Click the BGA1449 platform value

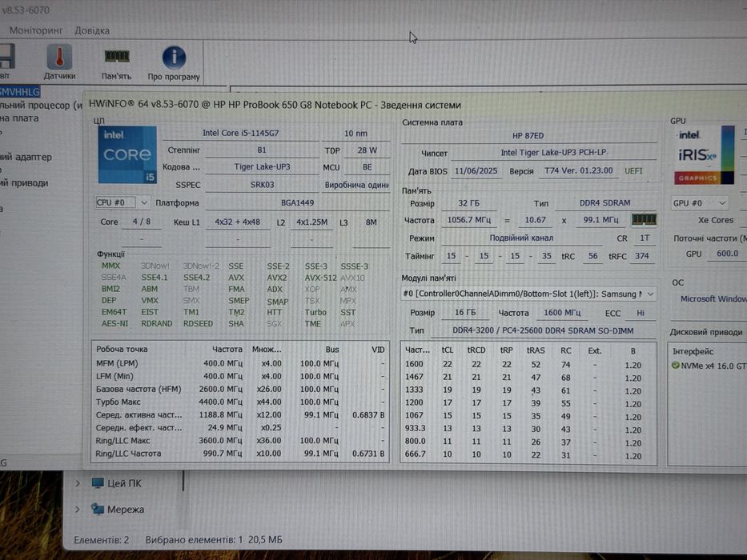tap(297, 203)
